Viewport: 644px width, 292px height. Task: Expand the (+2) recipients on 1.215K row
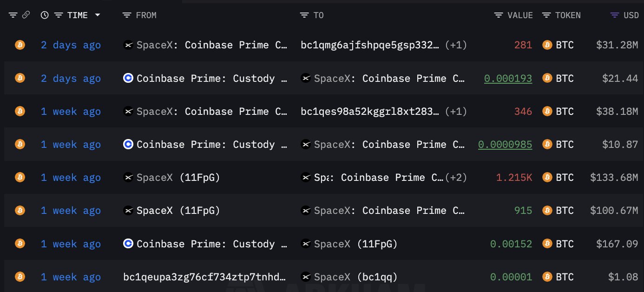455,178
